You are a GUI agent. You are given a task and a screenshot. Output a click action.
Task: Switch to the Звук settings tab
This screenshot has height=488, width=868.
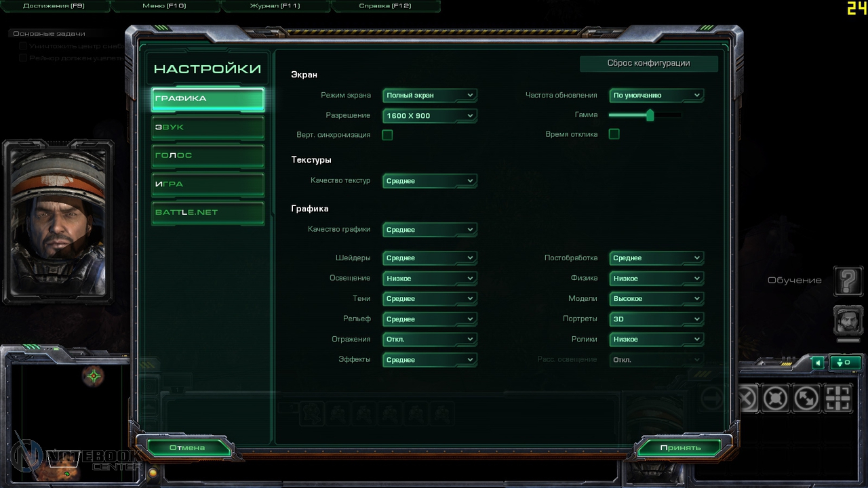pyautogui.click(x=208, y=127)
